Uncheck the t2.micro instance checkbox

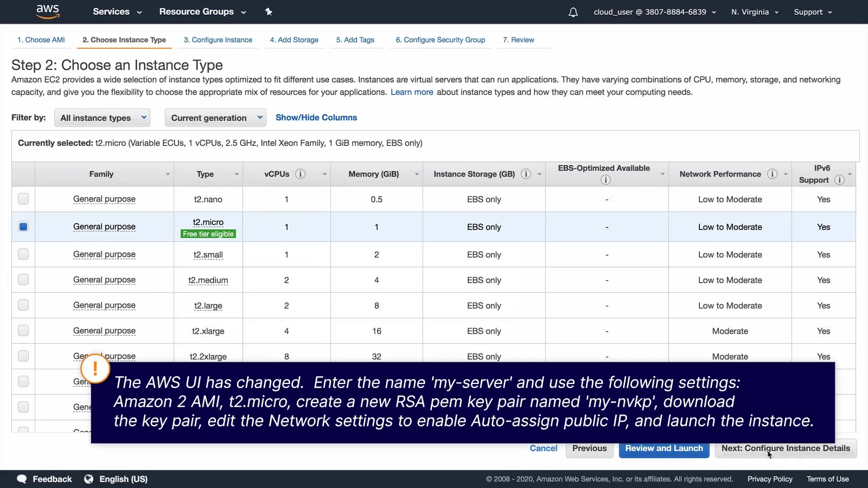[24, 226]
